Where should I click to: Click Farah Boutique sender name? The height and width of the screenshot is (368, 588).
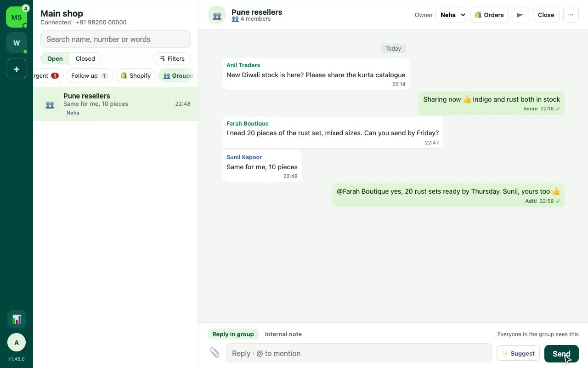click(x=248, y=123)
